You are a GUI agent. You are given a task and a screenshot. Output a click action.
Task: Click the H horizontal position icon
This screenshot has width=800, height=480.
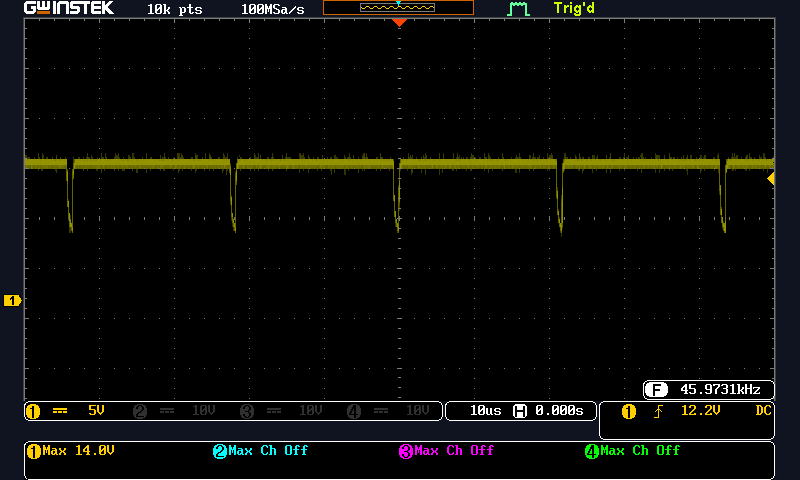pos(520,411)
